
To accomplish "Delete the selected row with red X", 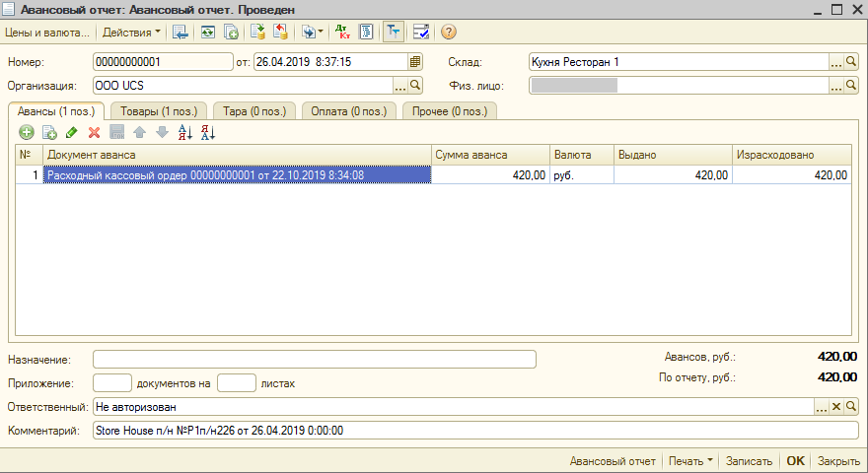I will pos(94,132).
